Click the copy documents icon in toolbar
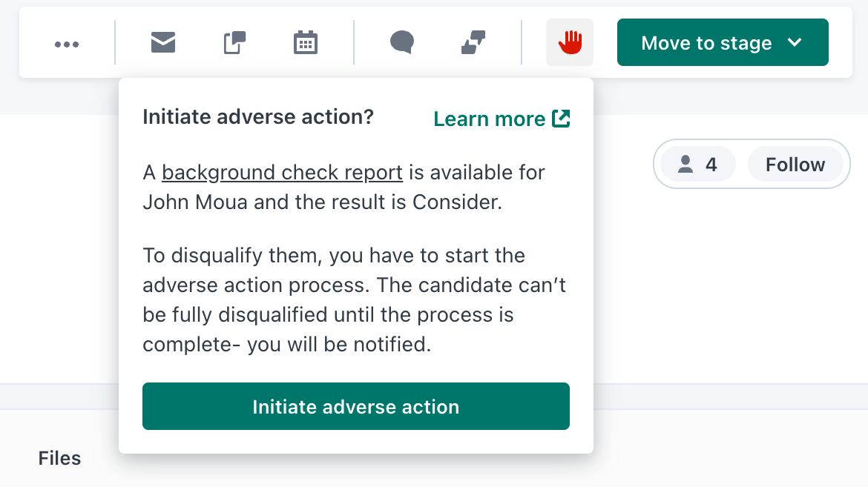Image resolution: width=868 pixels, height=487 pixels. [234, 43]
